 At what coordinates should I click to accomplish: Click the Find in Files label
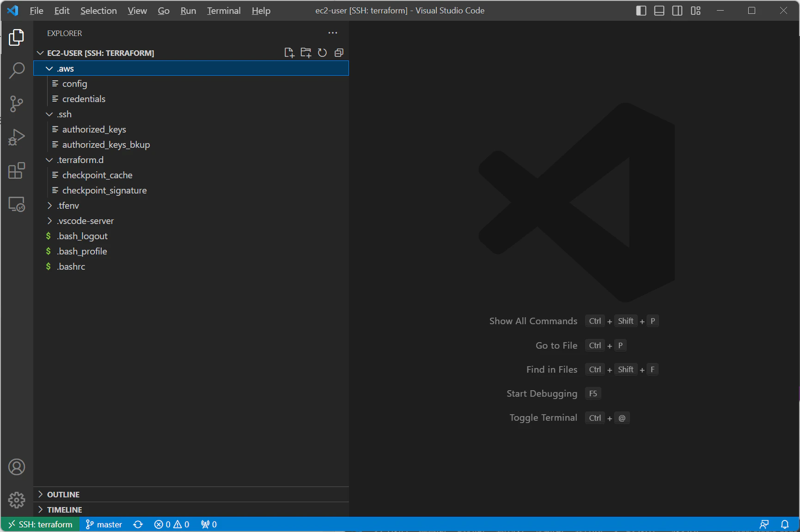552,369
